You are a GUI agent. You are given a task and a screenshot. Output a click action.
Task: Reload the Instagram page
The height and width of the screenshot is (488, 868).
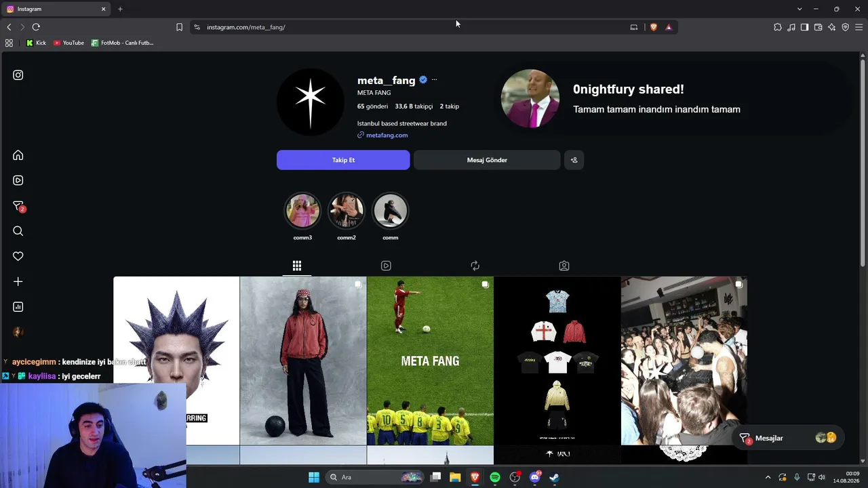(36, 27)
